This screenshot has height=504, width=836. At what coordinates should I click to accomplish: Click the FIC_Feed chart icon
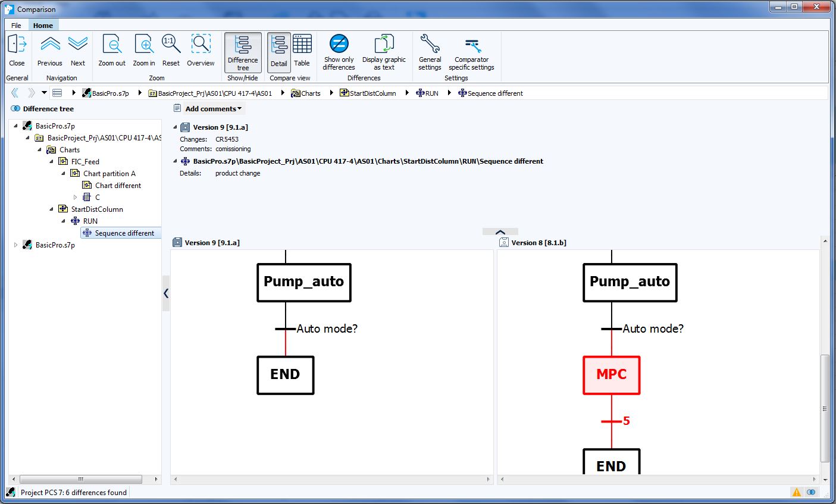[x=63, y=161]
